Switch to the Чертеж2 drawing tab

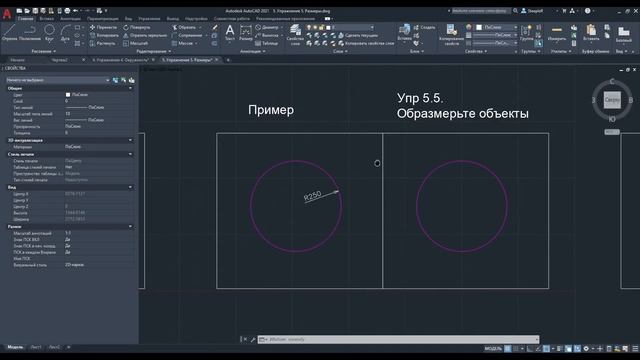(x=60, y=60)
